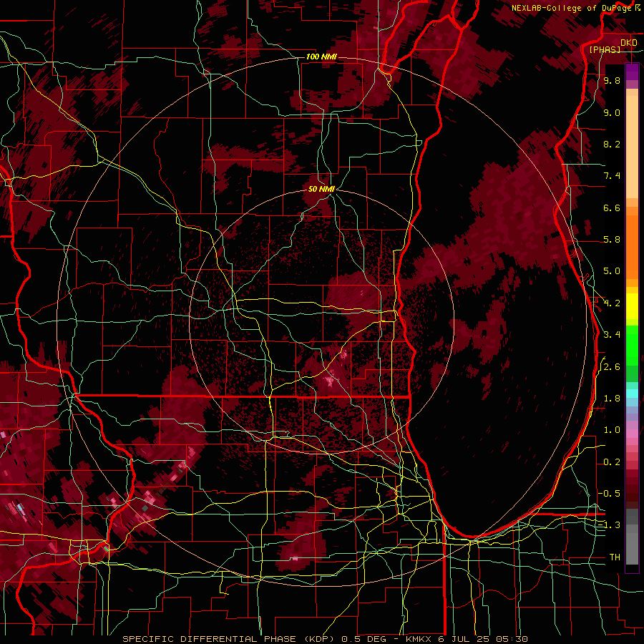The height and width of the screenshot is (644, 644).
Task: Click the 0.2 value on the scale
Action: click(612, 462)
